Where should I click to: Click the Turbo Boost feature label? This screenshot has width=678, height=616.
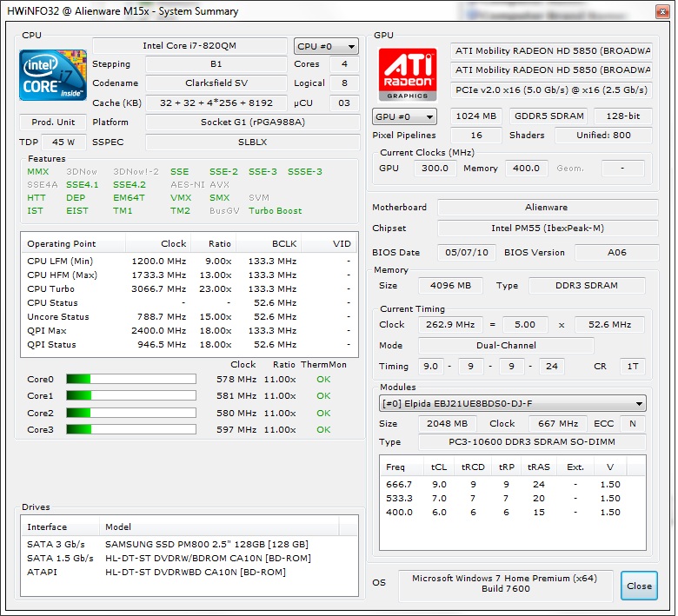(x=276, y=211)
